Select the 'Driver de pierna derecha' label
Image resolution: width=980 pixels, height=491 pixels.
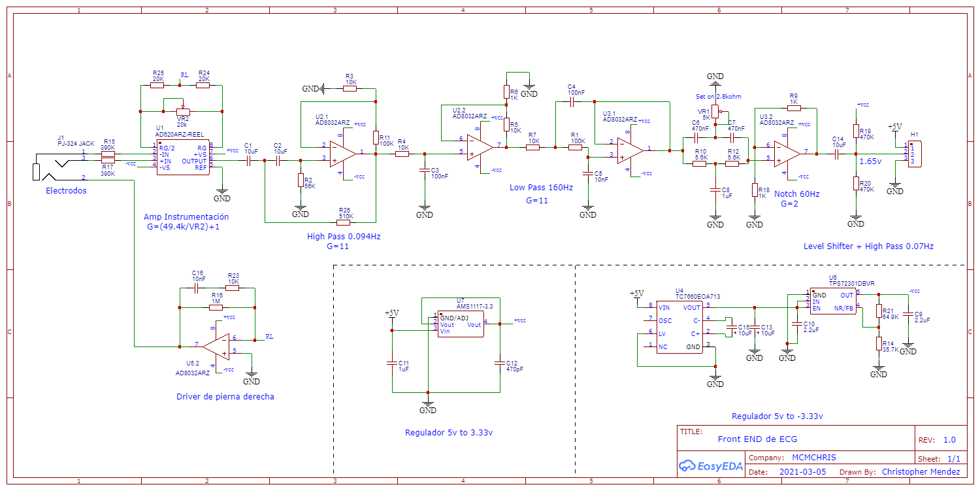(225, 397)
